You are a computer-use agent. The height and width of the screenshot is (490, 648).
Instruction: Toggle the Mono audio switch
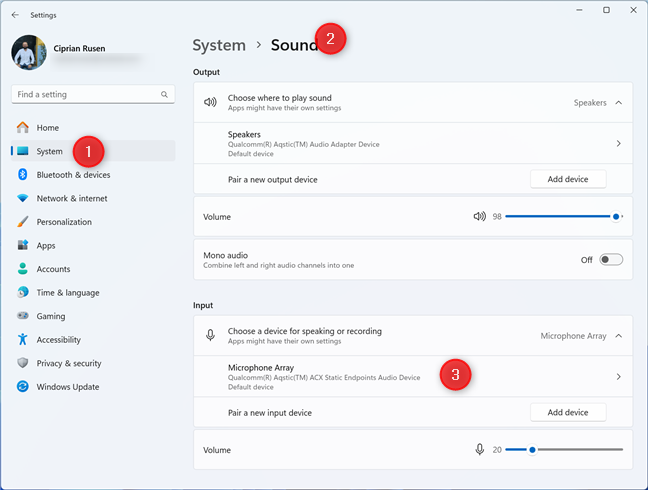[x=610, y=260]
